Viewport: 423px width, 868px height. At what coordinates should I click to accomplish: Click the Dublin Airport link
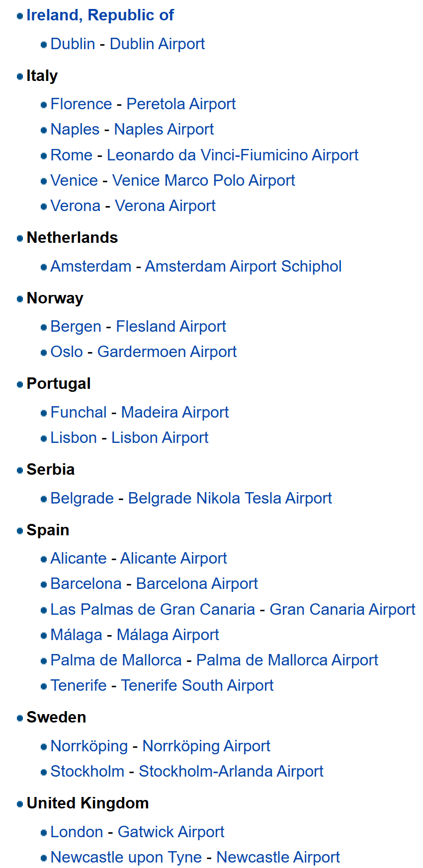157,44
